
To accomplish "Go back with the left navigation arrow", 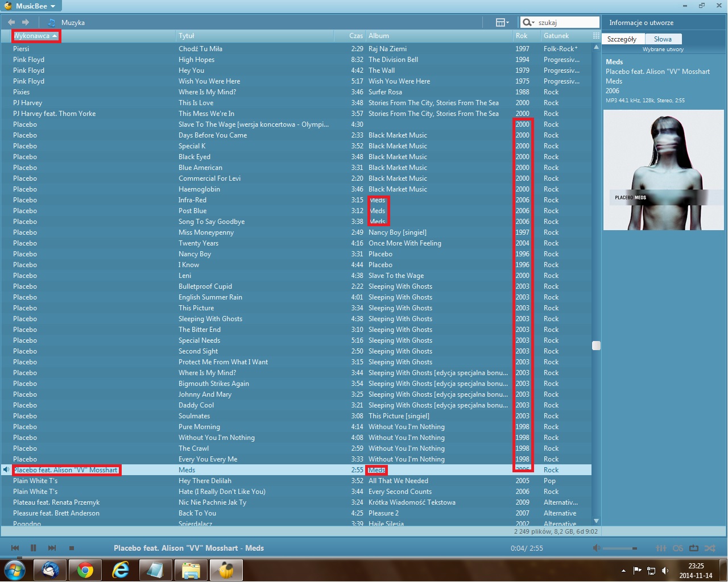I will pos(11,22).
